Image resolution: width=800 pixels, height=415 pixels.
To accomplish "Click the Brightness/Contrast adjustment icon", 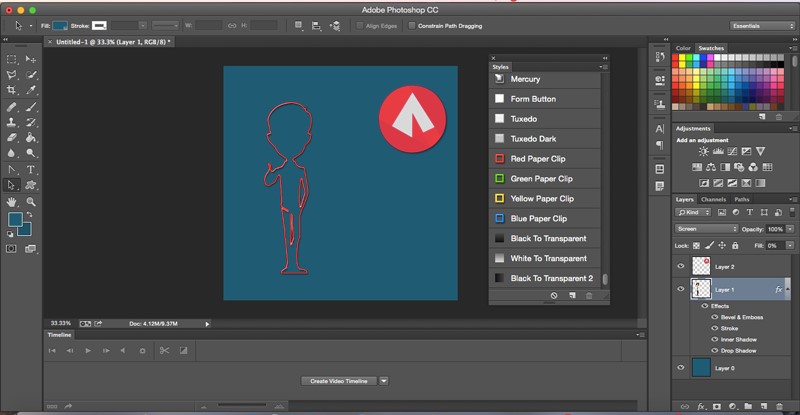I will [x=704, y=151].
